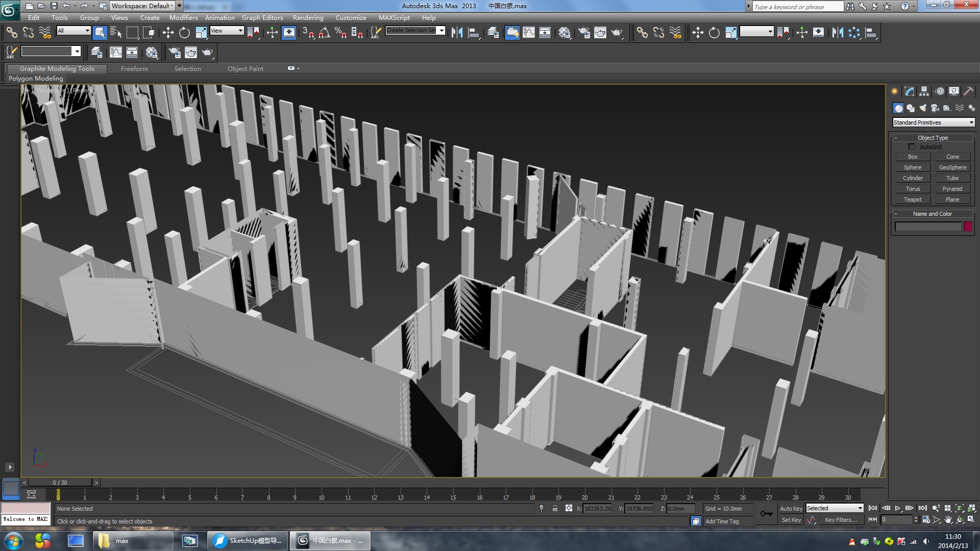Enable the AutoGrid checkbox
Image resolution: width=980 pixels, height=551 pixels.
(912, 146)
